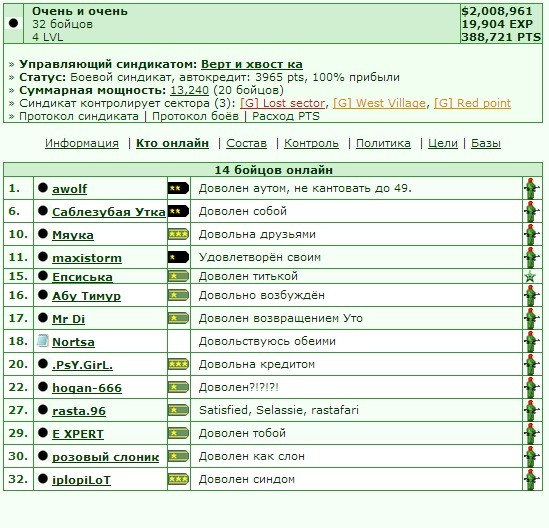
Task: Click the syndicate name Очень и очень
Action: click(x=80, y=11)
